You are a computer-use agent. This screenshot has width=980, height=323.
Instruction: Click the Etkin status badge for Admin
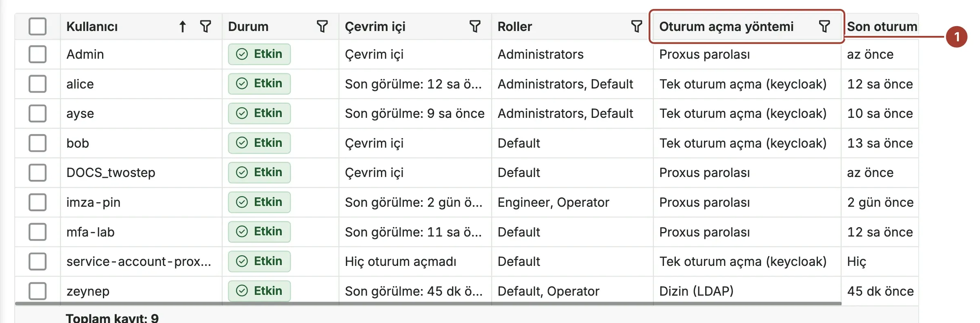(259, 54)
